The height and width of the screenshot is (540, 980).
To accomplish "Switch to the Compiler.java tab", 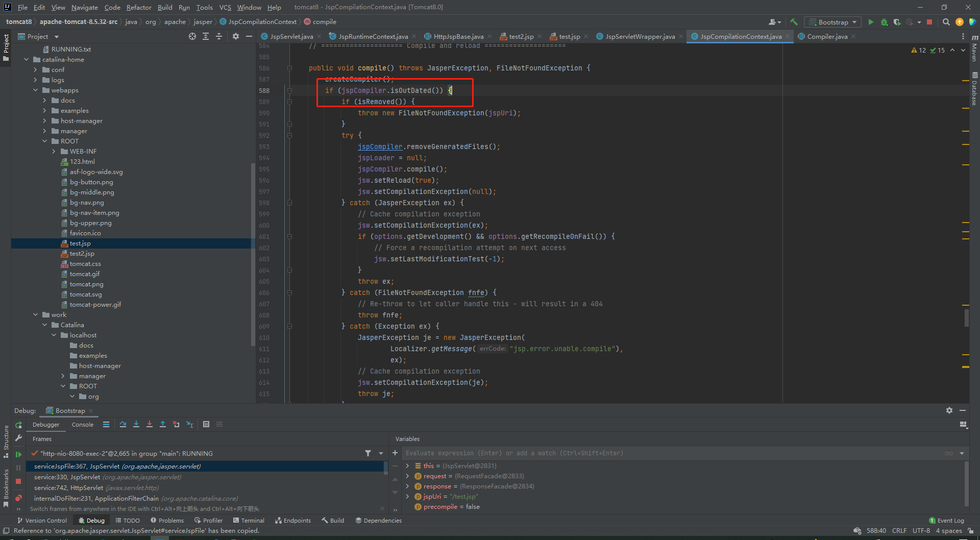I will 827,36.
